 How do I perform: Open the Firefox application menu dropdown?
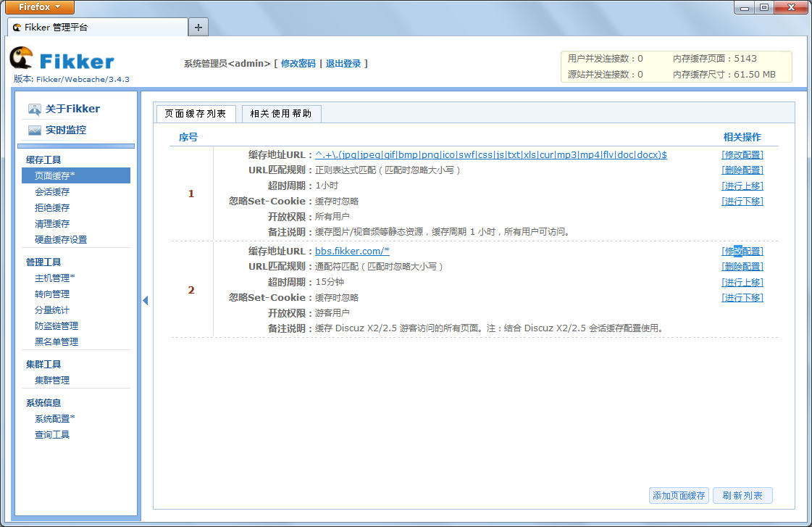(x=40, y=7)
